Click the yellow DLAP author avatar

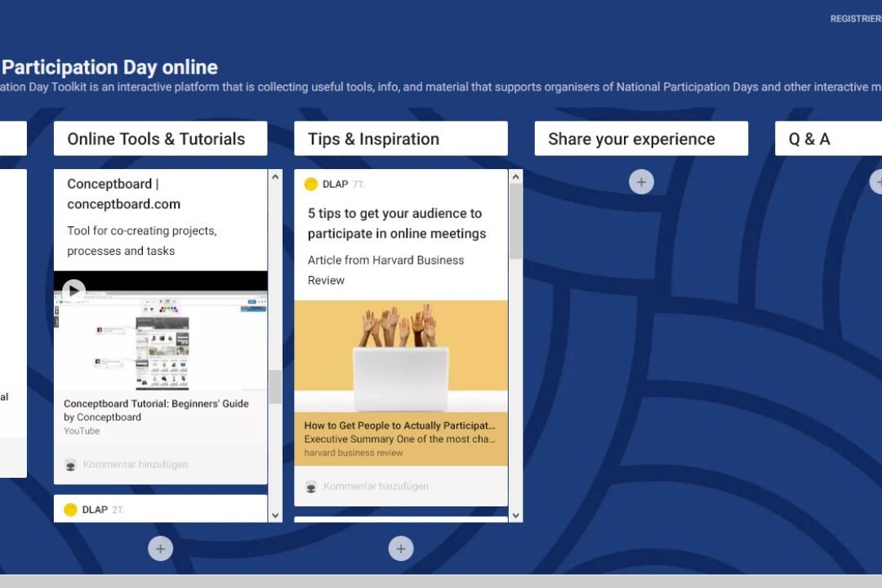[311, 184]
